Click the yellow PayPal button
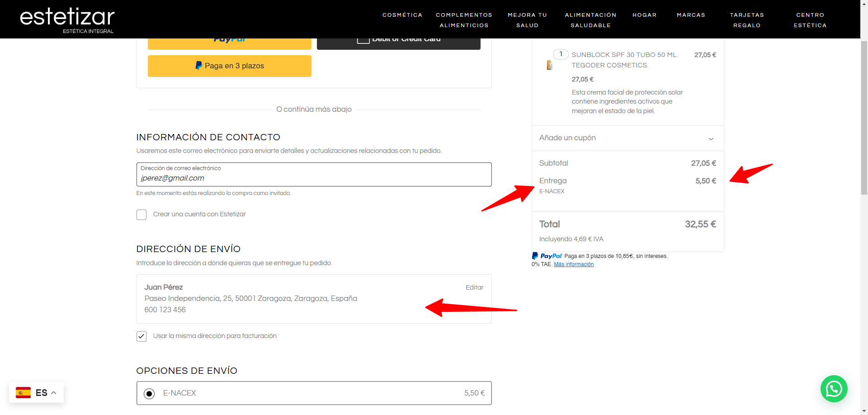Image resolution: width=868 pixels, height=415 pixels. [x=230, y=44]
